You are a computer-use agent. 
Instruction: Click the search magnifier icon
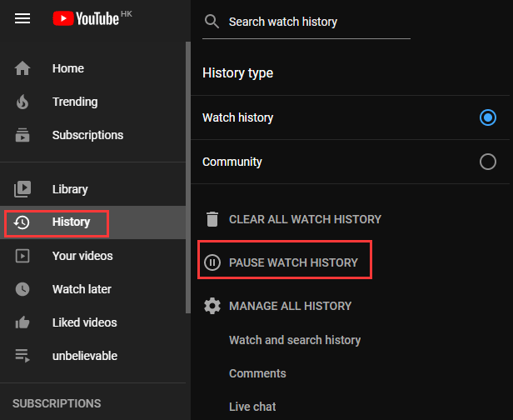pyautogui.click(x=212, y=22)
